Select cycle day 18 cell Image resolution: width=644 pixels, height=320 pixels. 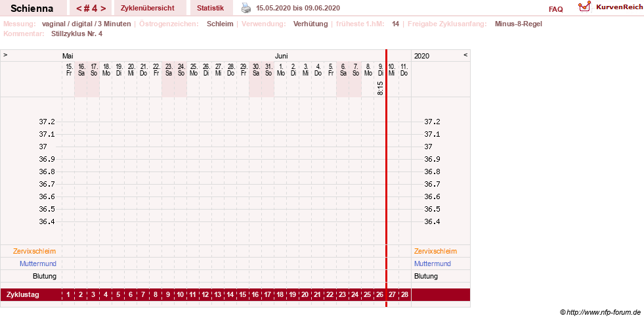tap(280, 294)
